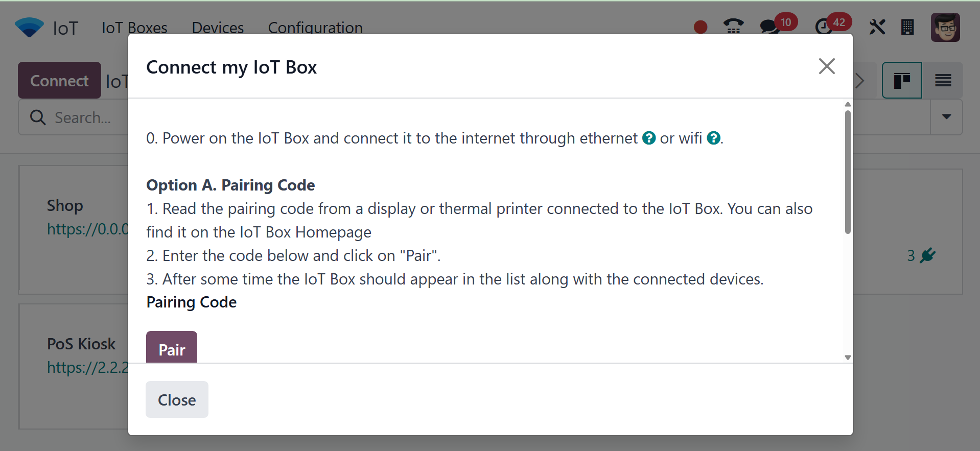Expand the search options dropdown arrow
This screenshot has width=980, height=451.
click(946, 117)
